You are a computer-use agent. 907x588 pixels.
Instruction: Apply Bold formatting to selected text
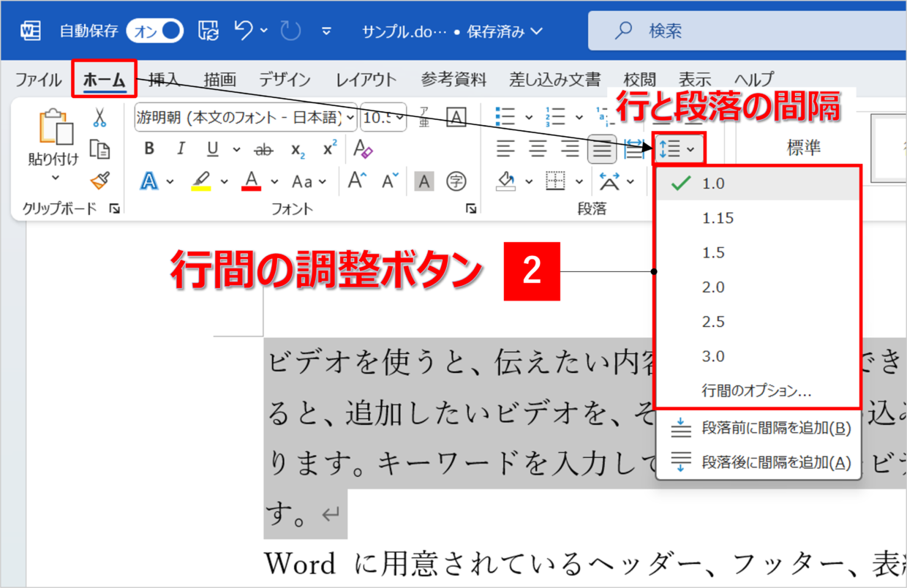pyautogui.click(x=149, y=149)
